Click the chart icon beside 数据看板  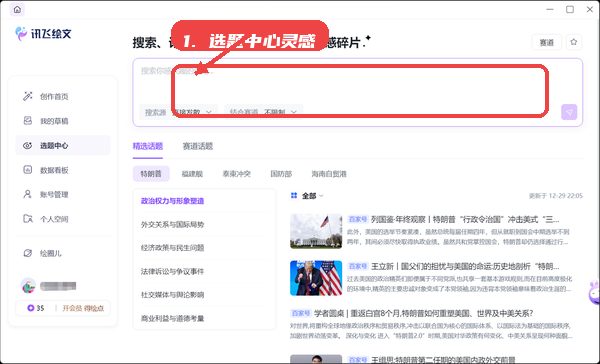pyautogui.click(x=28, y=170)
